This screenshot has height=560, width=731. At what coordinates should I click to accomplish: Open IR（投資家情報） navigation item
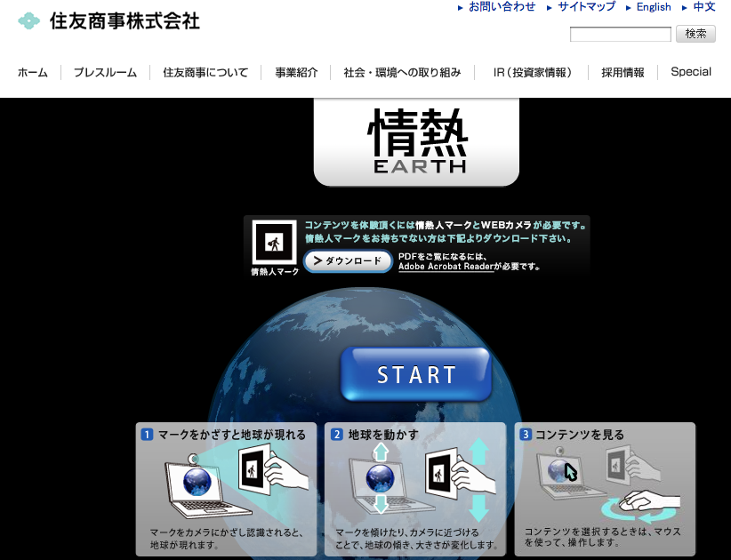[532, 73]
